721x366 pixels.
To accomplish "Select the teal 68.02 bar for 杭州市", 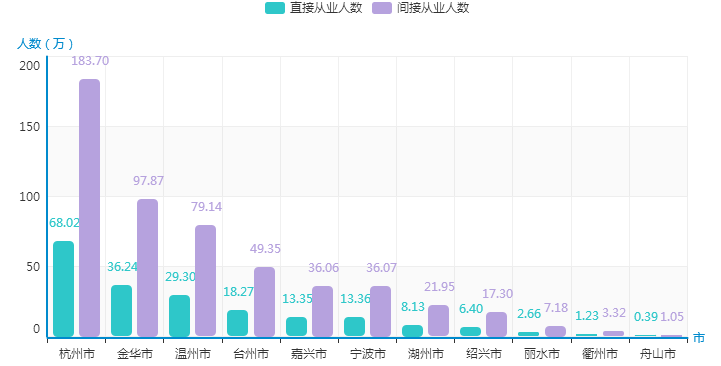I will [63, 289].
